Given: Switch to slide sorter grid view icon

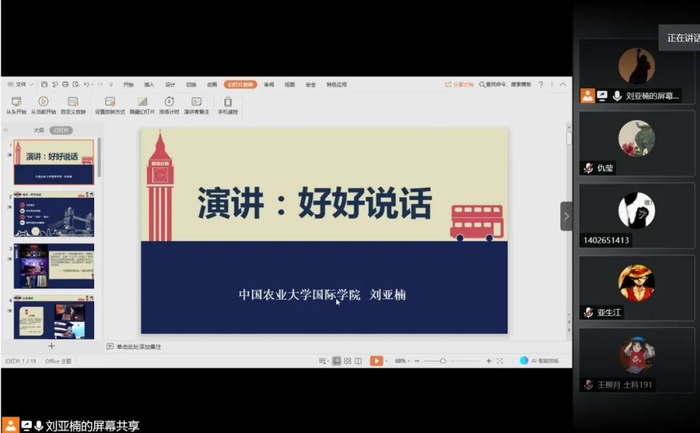Looking at the screenshot, I should 347,361.
